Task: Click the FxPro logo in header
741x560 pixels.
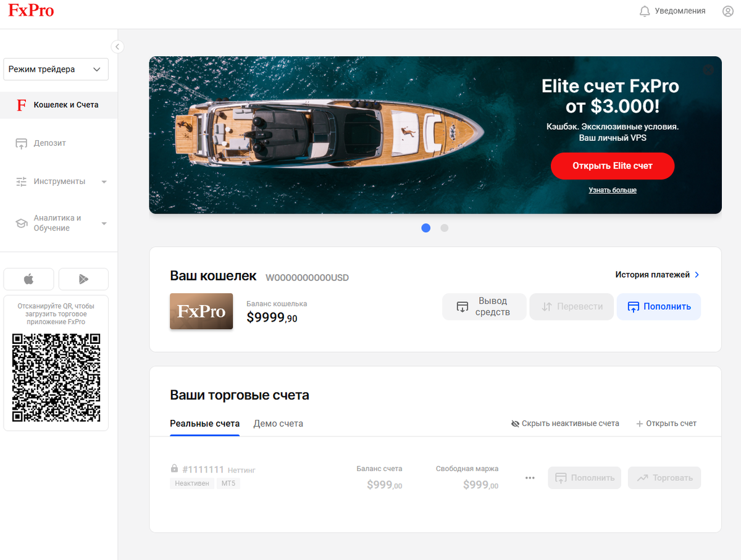Action: tap(31, 10)
